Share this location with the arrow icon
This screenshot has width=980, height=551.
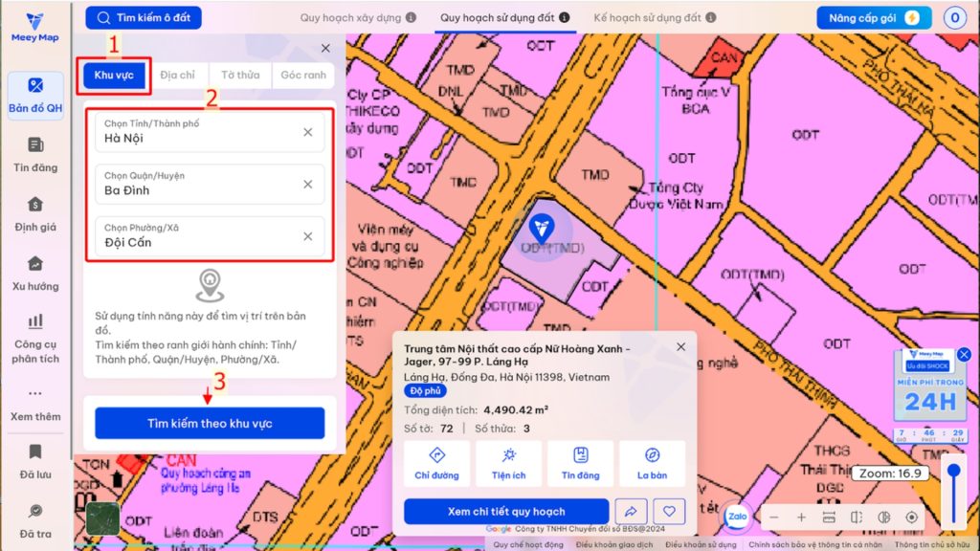[x=630, y=512]
